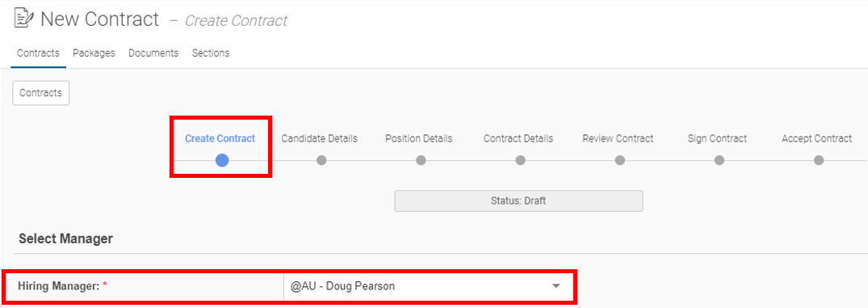Expand the Hiring Manager dropdown arrow
Viewport: 868px width, 308px height.
[556, 286]
